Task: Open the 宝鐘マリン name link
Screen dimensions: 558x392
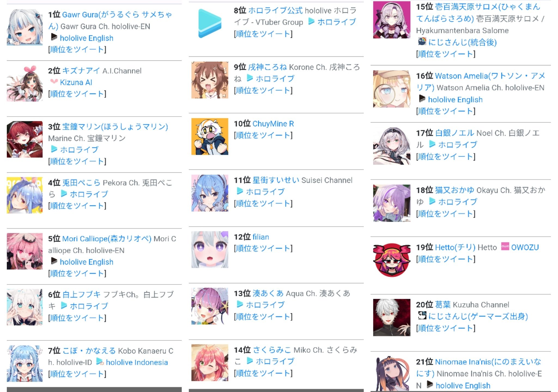Action: tap(115, 127)
